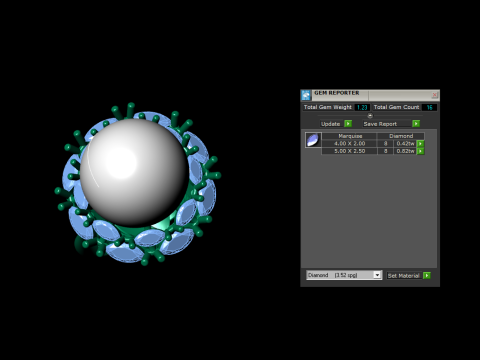Screen dimensions: 480x360
Task: Click the Update label button
Action: [x=331, y=124]
